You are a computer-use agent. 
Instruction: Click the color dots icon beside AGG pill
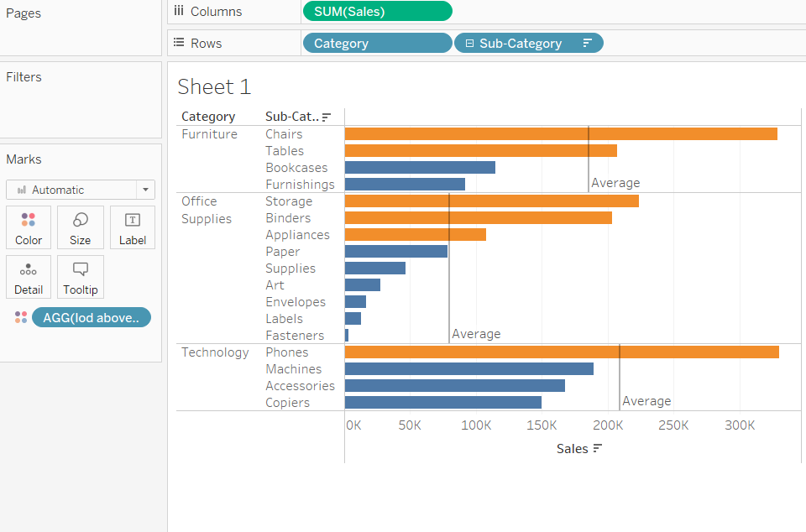click(21, 317)
